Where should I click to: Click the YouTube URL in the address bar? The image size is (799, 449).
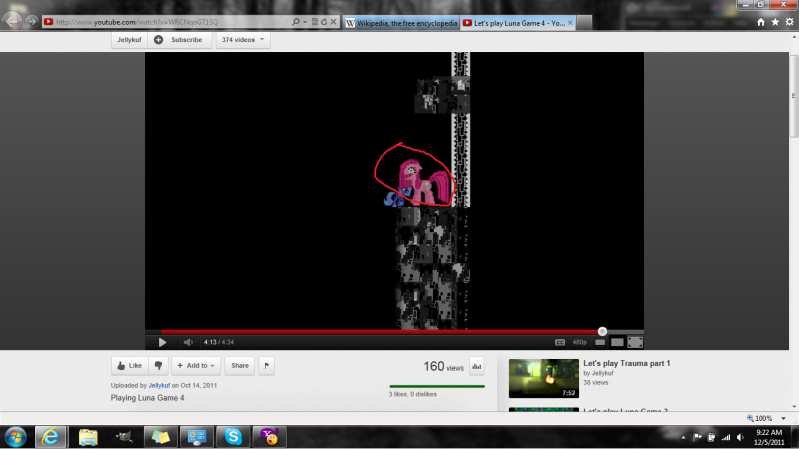point(138,22)
